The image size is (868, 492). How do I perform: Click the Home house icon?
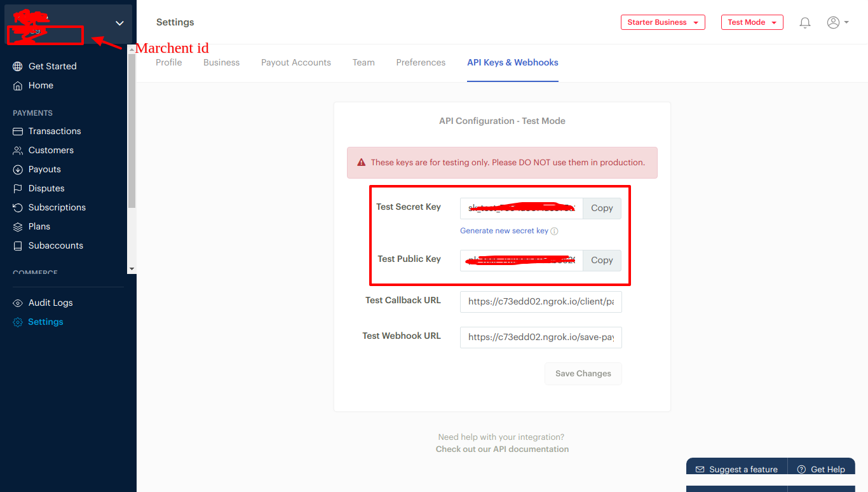click(x=18, y=85)
